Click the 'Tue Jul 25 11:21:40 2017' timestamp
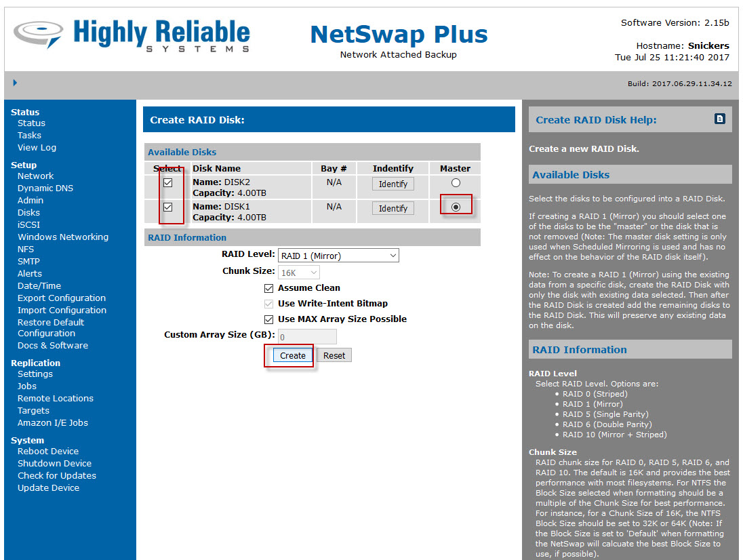The height and width of the screenshot is (560, 743). 672,58
